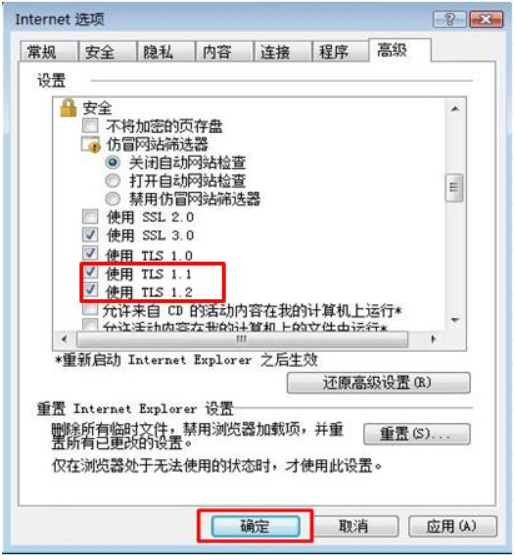516x560 pixels.
Task: Toggle the 使用 SSL 2.0 checkbox
Action: (90, 216)
